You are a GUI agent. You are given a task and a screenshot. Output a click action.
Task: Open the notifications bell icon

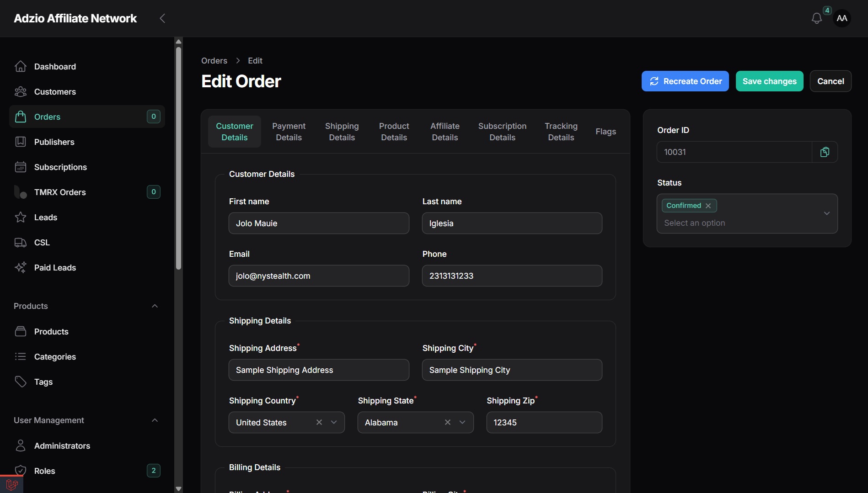[816, 18]
